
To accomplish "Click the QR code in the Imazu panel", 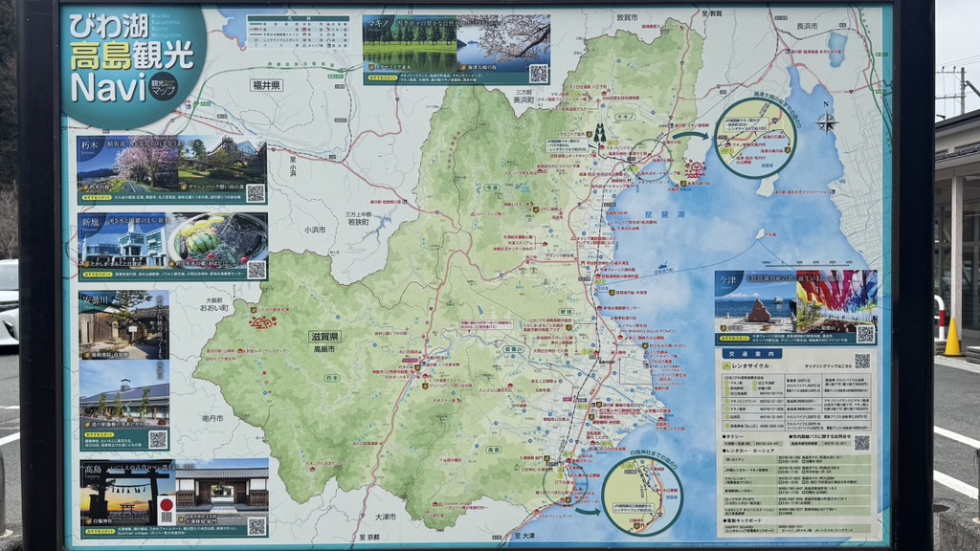I will click(865, 334).
